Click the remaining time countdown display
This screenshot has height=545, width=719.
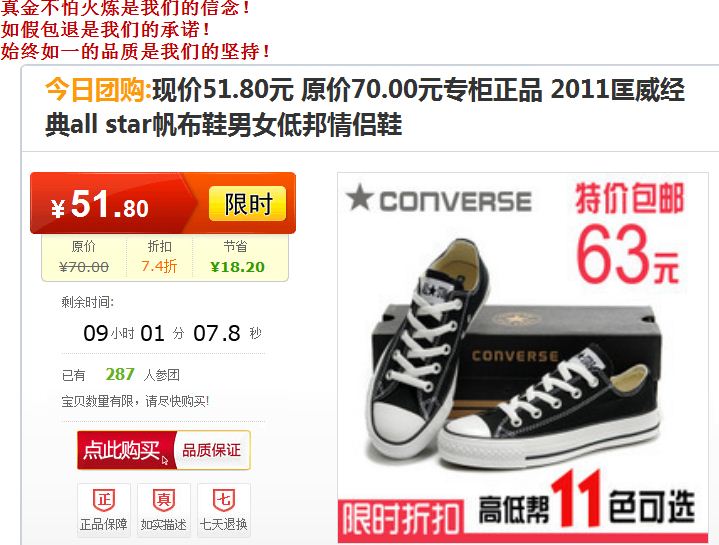click(172, 333)
